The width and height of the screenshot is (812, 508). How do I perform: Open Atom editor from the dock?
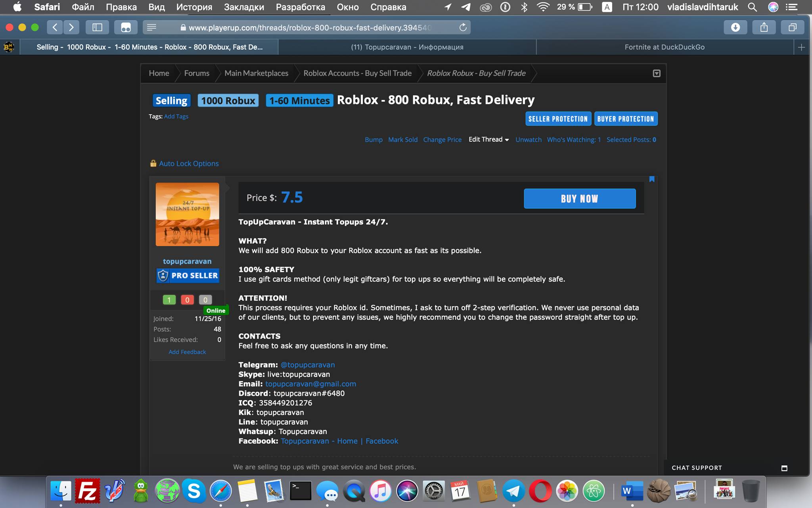594,491
